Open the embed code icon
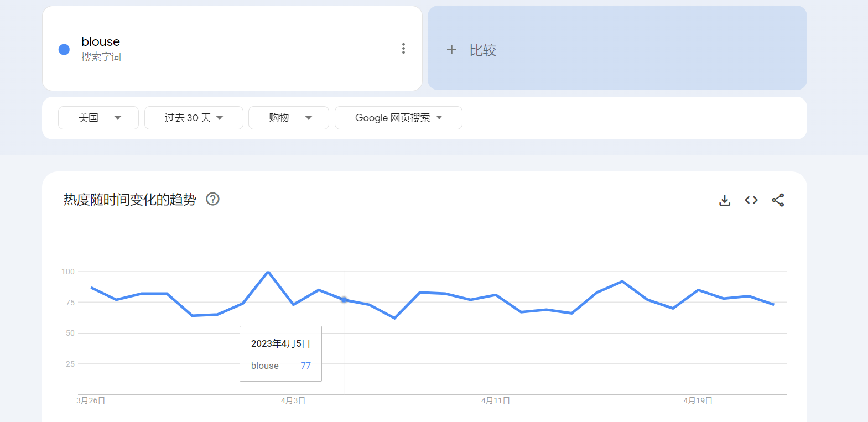The image size is (868, 422). coord(751,200)
